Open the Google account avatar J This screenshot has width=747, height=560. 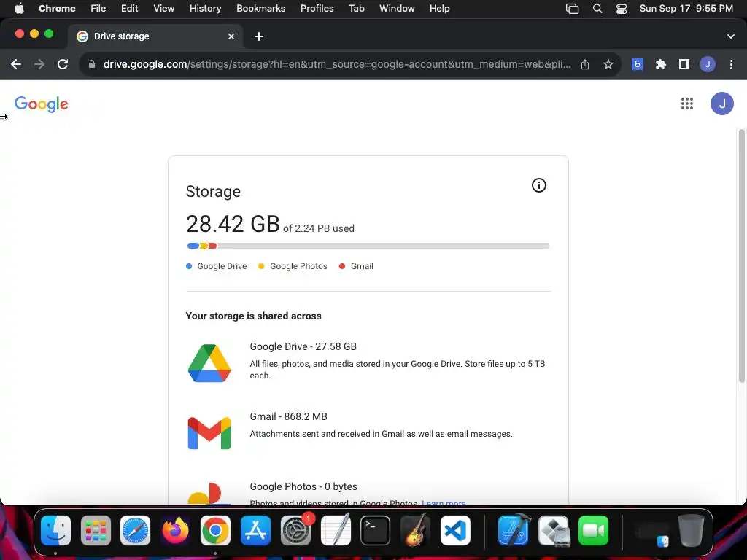pyautogui.click(x=721, y=104)
